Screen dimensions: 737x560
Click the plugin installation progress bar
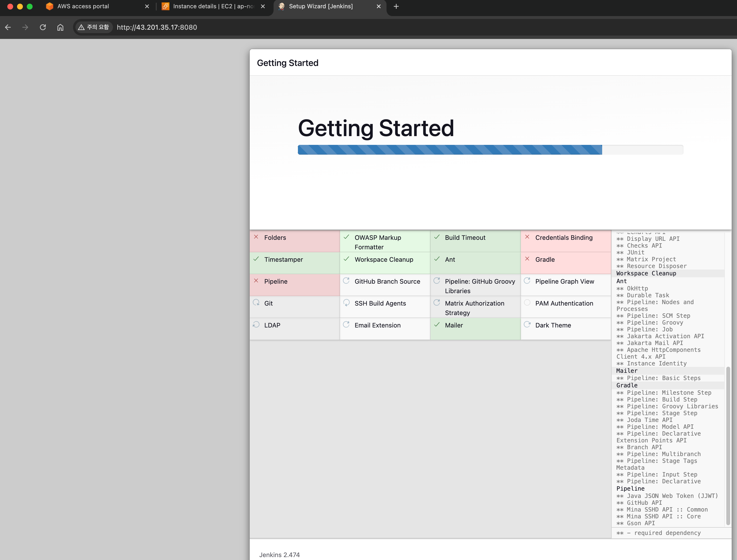[x=490, y=150]
